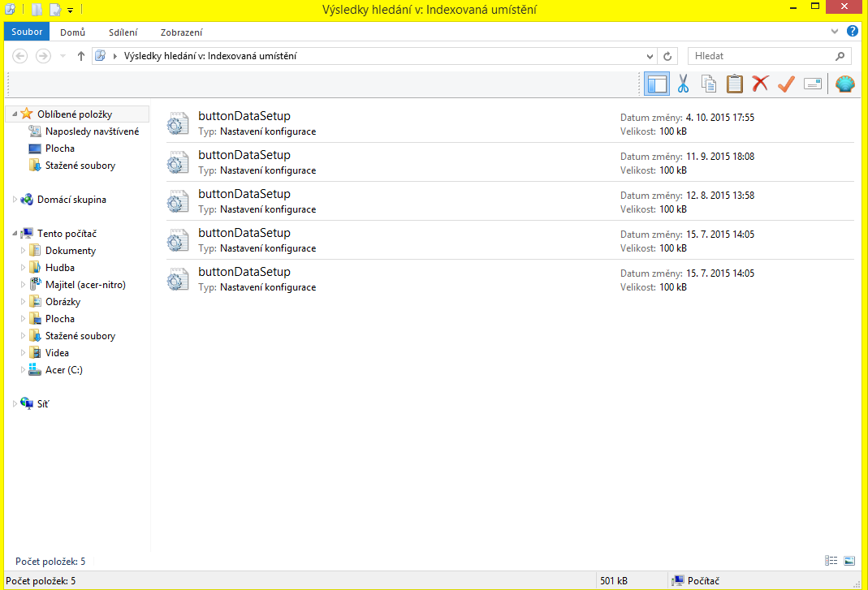Open the Zobrazení ribbon tab
Image resolution: width=868 pixels, height=590 pixels.
[x=181, y=32]
